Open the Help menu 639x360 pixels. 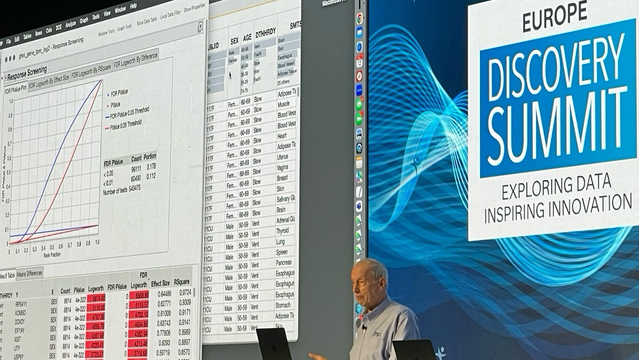tap(133, 6)
